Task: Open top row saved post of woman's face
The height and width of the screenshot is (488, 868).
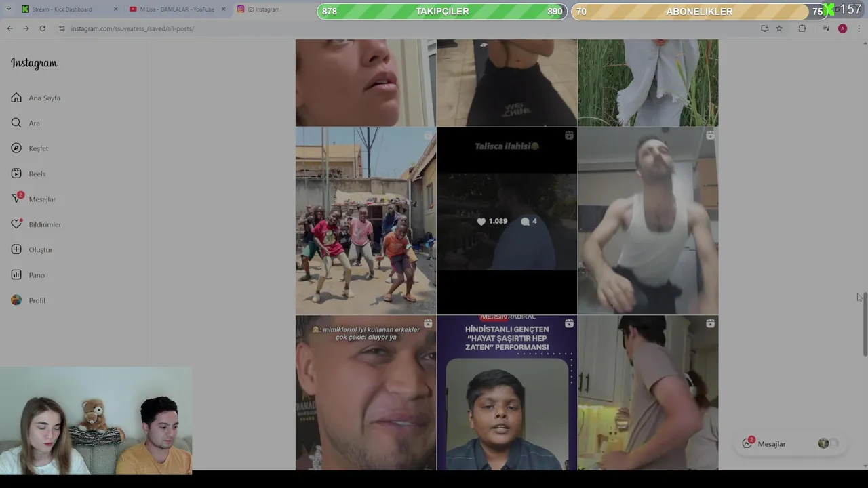Action: pos(366,83)
